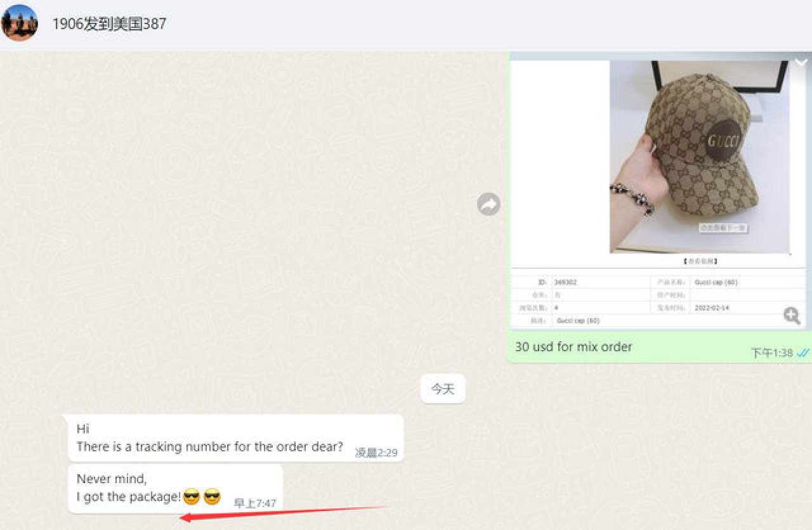Click the chat title 1906发到美国387
This screenshot has width=812, height=530.
tap(109, 24)
